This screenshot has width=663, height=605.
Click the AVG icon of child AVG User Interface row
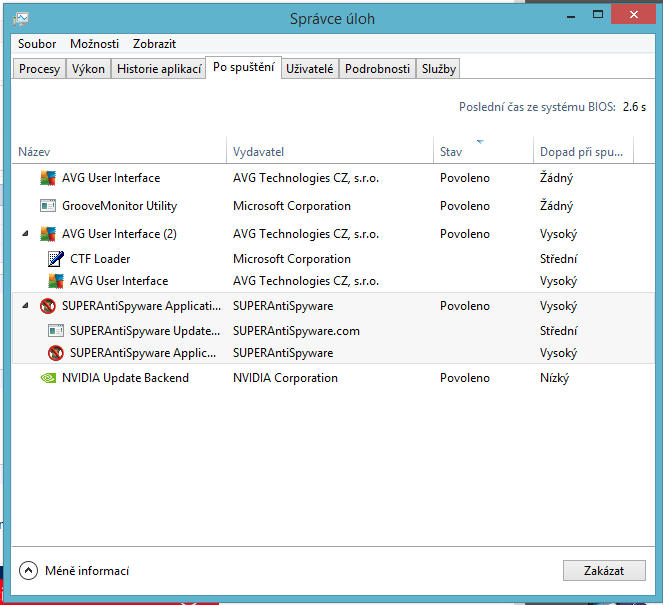coord(56,281)
